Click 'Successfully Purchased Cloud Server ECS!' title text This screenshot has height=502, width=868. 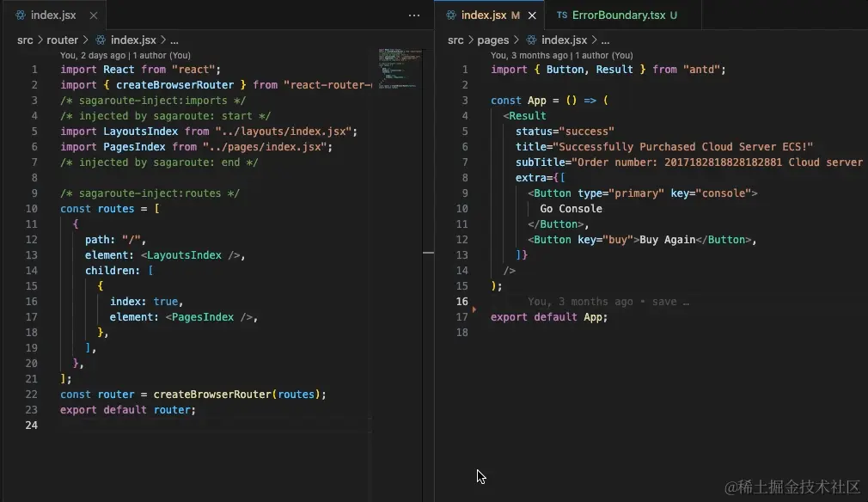682,147
